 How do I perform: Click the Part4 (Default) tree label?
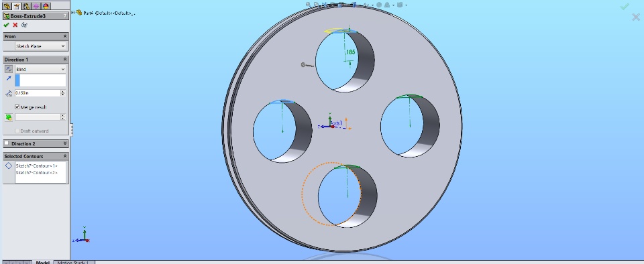[109, 13]
